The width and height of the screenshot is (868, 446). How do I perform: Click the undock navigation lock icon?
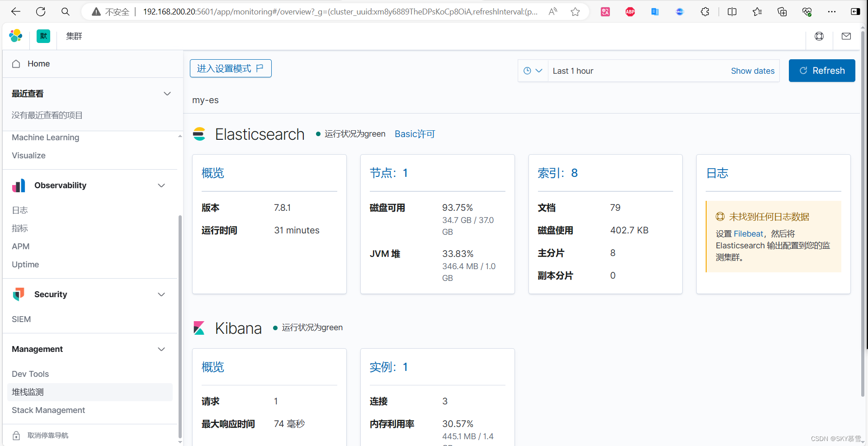tap(16, 436)
